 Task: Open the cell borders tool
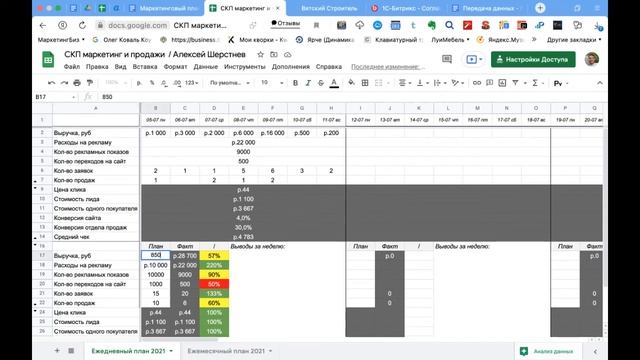(x=365, y=83)
